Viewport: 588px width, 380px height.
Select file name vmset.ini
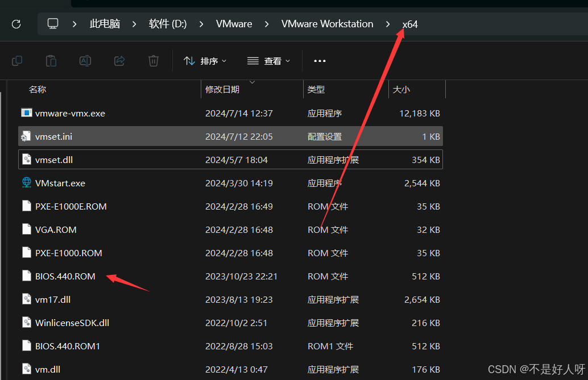53,136
